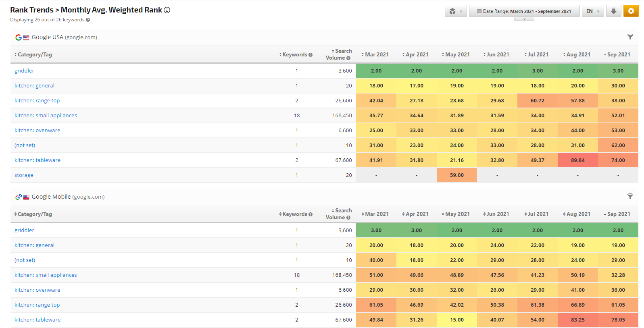The image size is (644, 328).
Task: Click the Google USA filter funnel icon
Action: 630,37
